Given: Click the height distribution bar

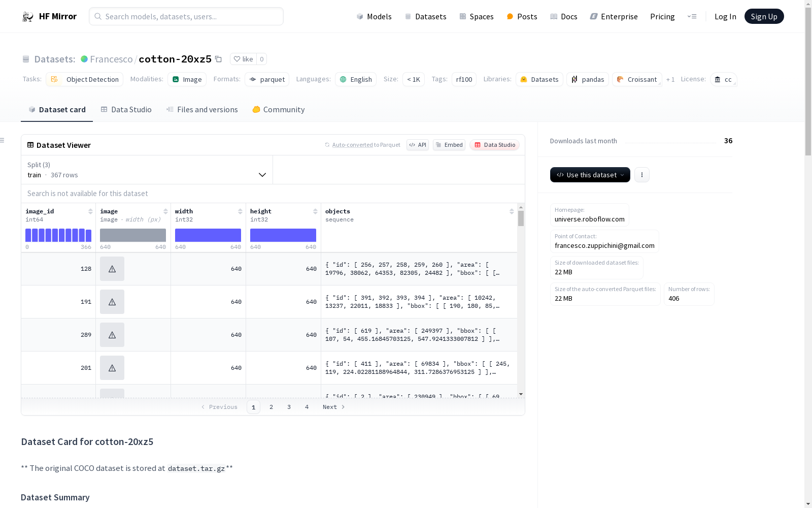Looking at the screenshot, I should point(283,235).
